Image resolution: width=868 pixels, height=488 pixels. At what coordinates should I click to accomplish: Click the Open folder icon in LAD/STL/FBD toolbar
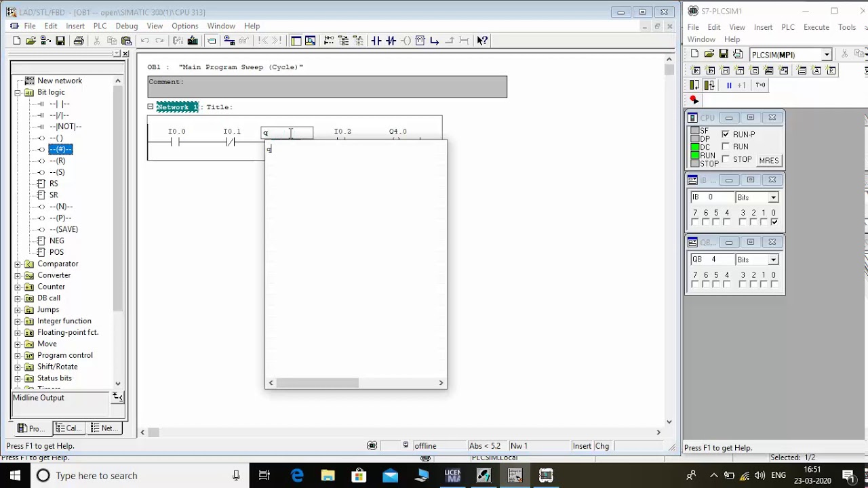[x=31, y=41]
